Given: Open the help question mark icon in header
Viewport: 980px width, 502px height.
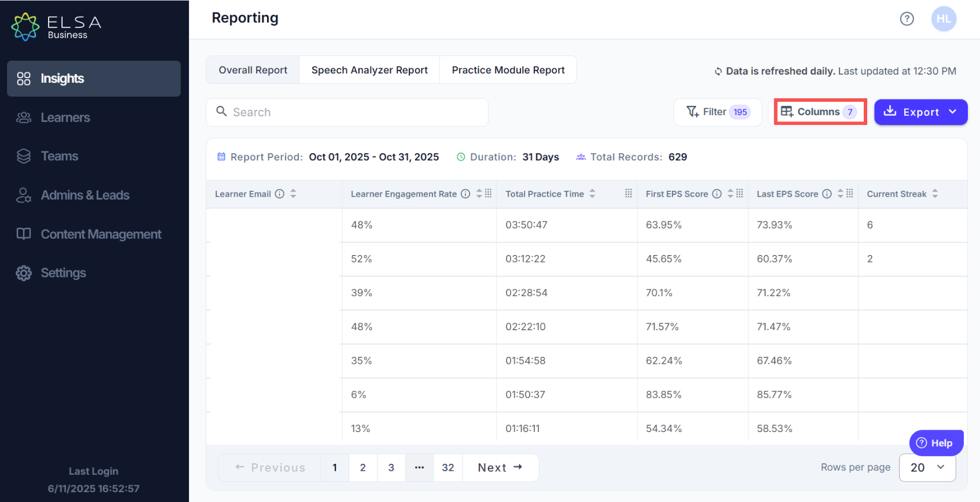Looking at the screenshot, I should 907,19.
